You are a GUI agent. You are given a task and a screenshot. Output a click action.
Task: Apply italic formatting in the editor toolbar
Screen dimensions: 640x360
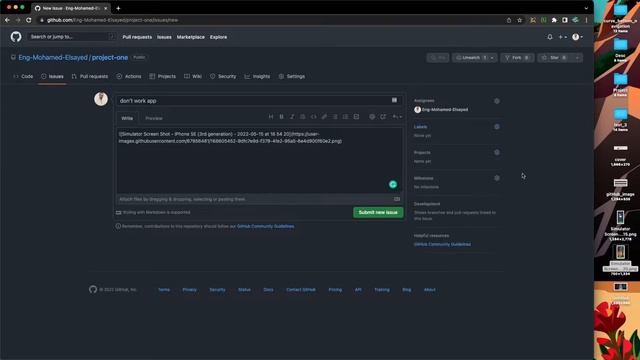(x=292, y=117)
